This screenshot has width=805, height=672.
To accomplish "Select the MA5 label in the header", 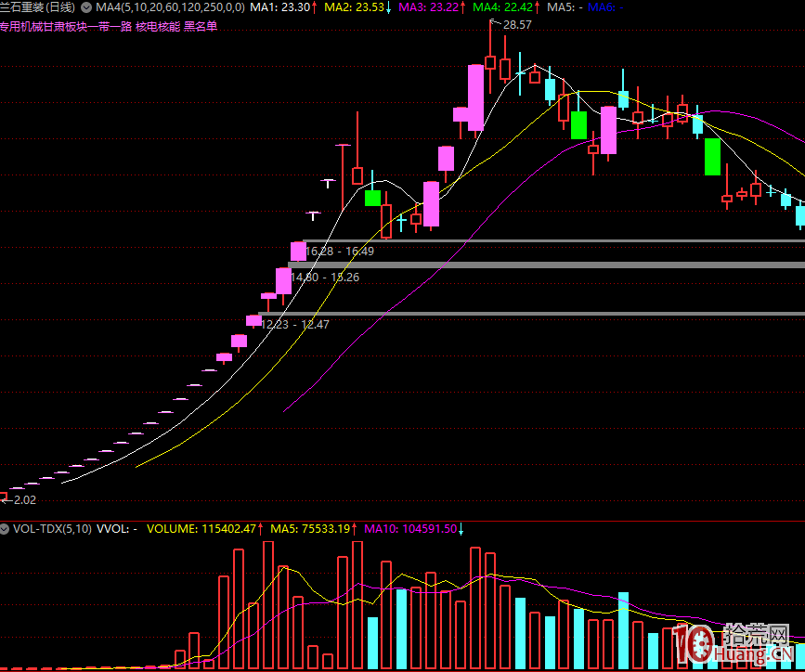I will click(x=565, y=7).
